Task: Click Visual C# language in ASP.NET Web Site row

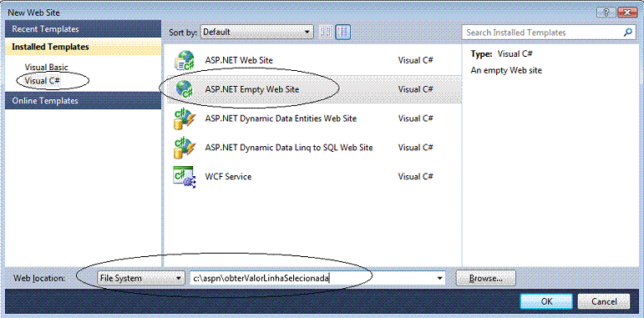Action: point(416,60)
